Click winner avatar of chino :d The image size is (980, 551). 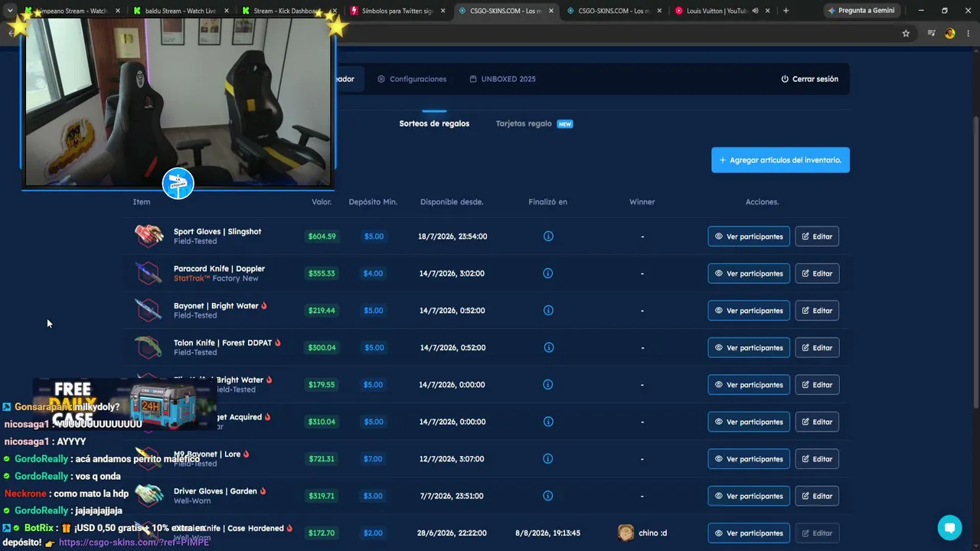click(626, 533)
